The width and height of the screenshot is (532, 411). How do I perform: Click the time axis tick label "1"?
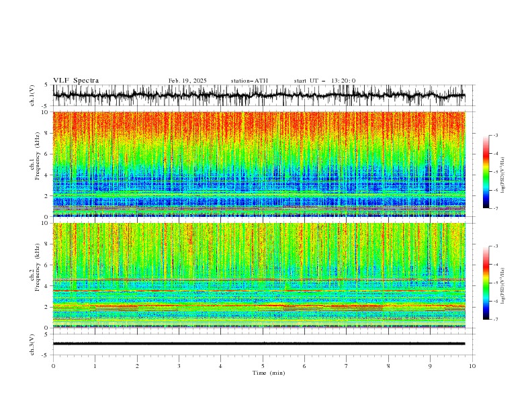tap(95, 366)
